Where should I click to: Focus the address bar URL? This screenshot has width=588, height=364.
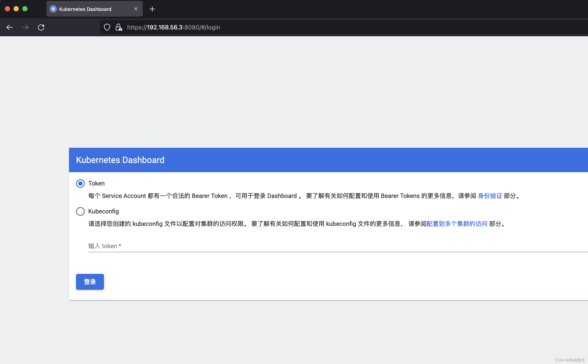click(173, 27)
